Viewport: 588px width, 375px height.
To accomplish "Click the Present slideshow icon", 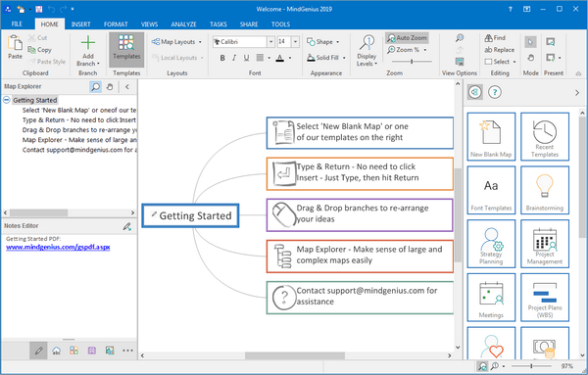I will (x=550, y=41).
